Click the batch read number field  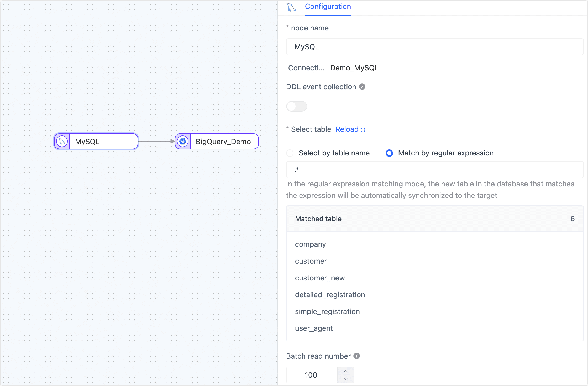tap(311, 375)
